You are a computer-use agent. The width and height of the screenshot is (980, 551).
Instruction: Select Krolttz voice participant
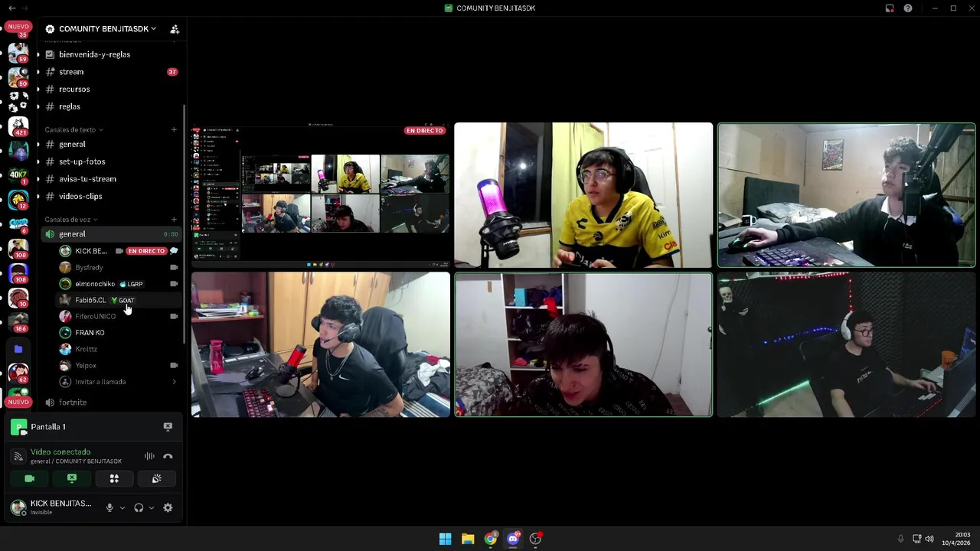(x=118, y=349)
